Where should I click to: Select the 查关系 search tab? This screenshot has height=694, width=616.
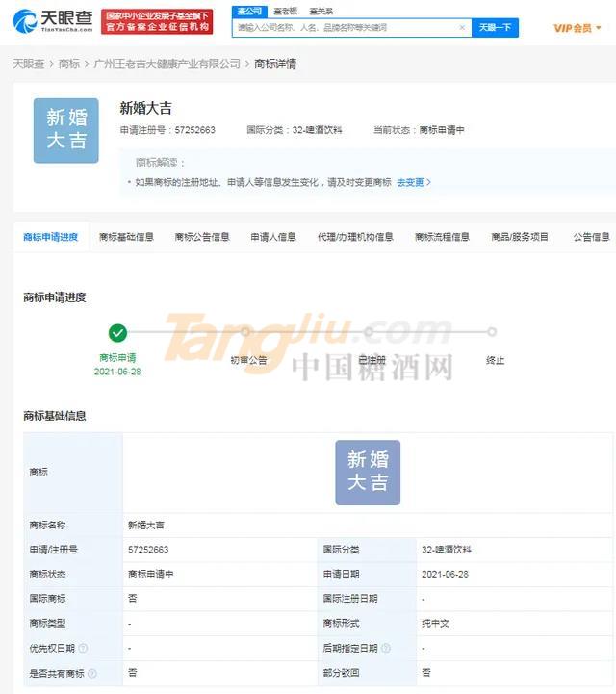point(321,11)
